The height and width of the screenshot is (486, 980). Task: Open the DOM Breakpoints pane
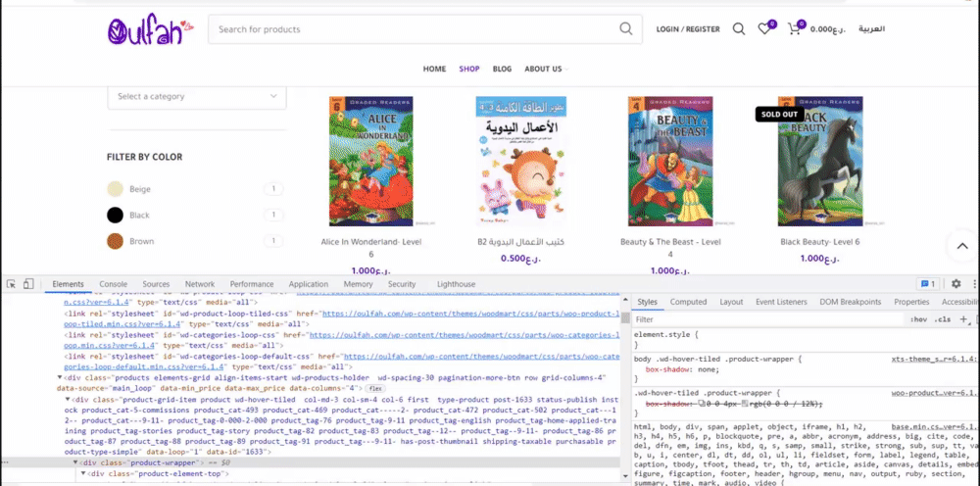tap(850, 302)
